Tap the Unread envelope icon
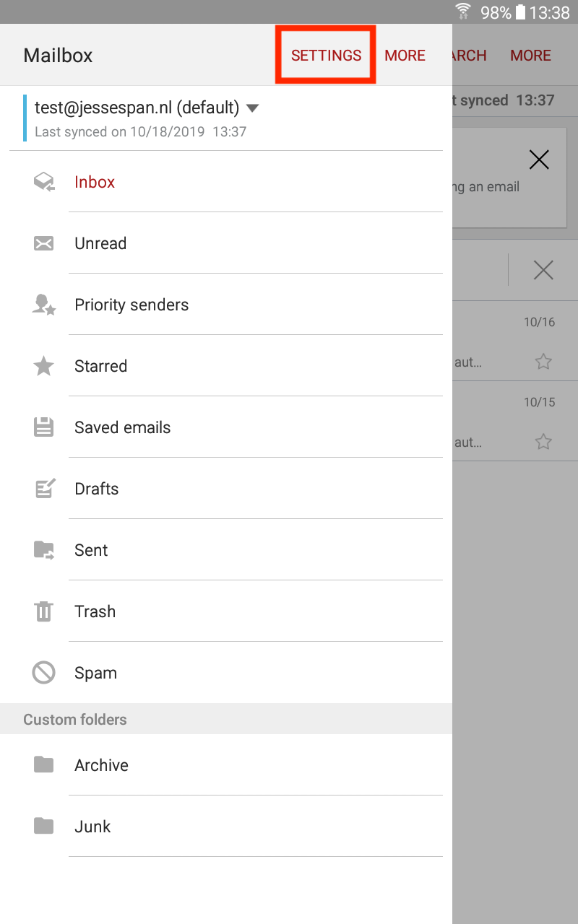This screenshot has height=924, width=578. point(44,243)
